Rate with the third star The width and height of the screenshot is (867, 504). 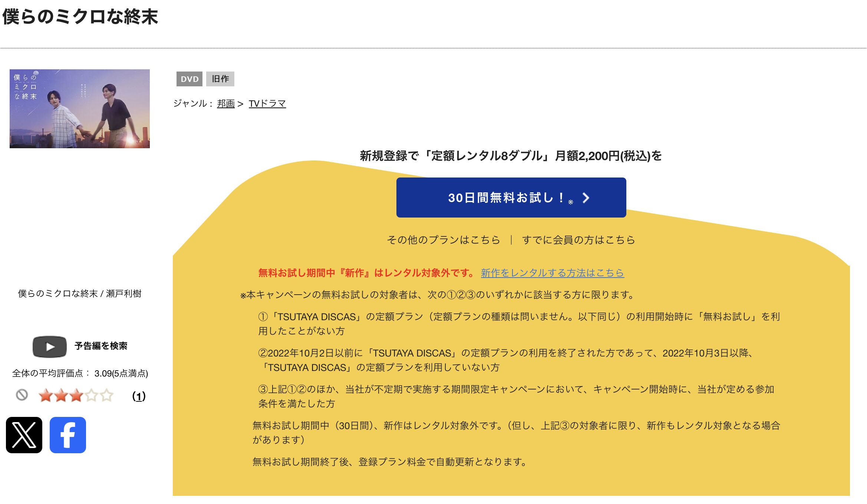[76, 395]
